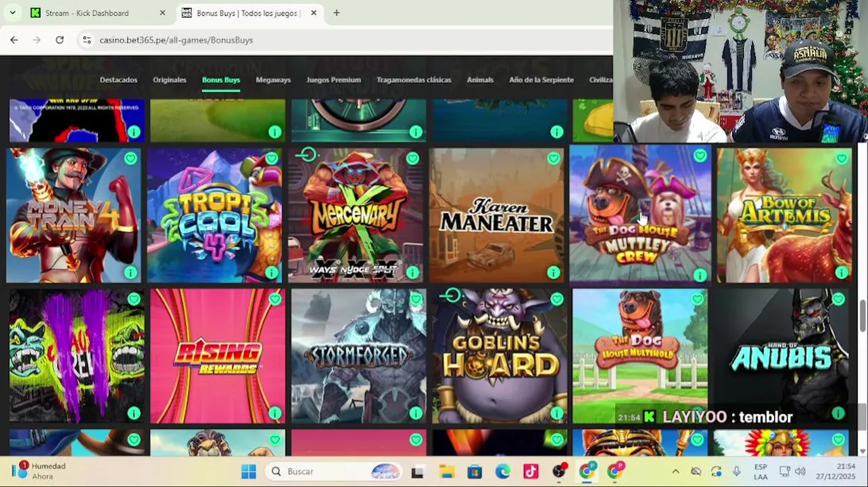The height and width of the screenshot is (487, 868).
Task: Launch the Rising Rewards game
Action: [218, 356]
